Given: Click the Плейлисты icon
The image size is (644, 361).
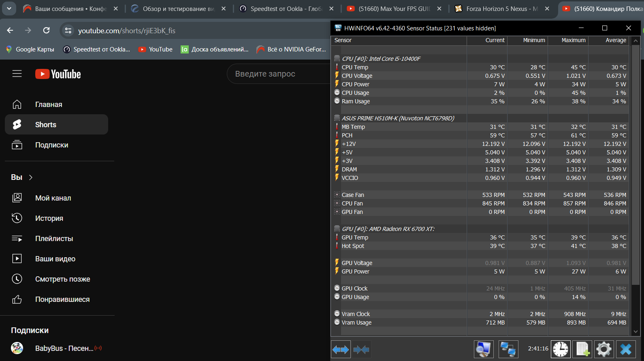Looking at the screenshot, I should click(x=17, y=239).
